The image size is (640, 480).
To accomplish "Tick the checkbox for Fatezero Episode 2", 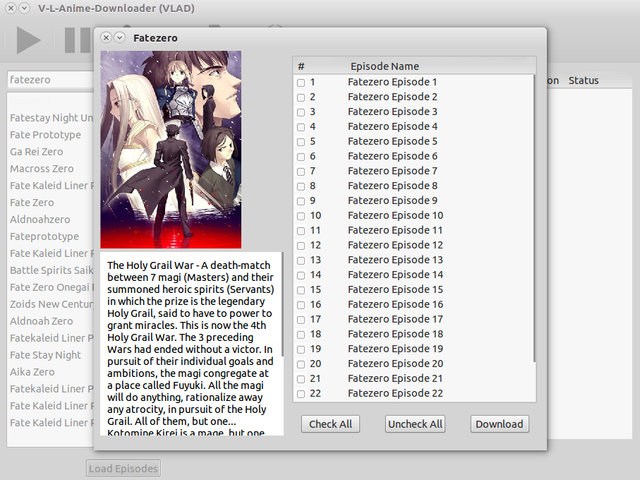I will coord(301,98).
